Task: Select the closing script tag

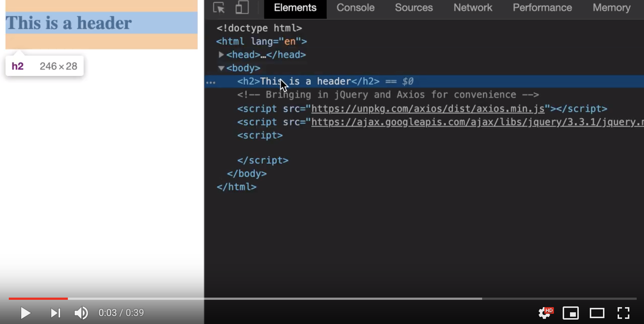Action: (263, 161)
